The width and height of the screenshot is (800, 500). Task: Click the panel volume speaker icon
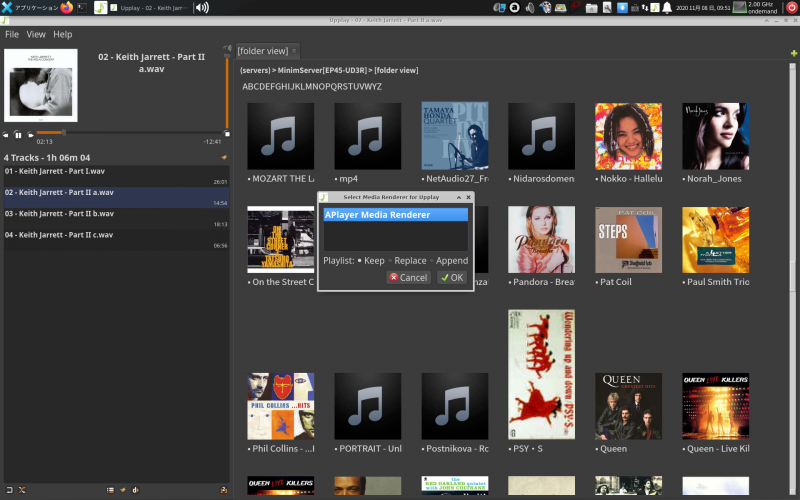coord(202,8)
